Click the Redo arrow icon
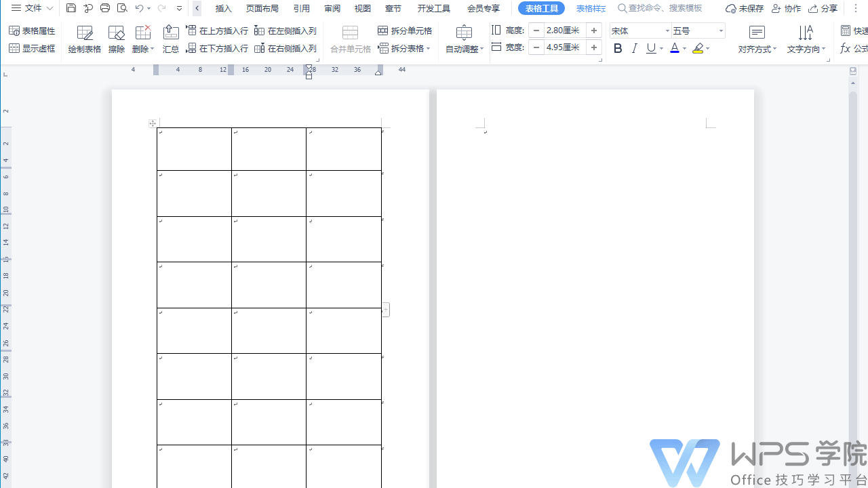868x488 pixels. point(161,8)
